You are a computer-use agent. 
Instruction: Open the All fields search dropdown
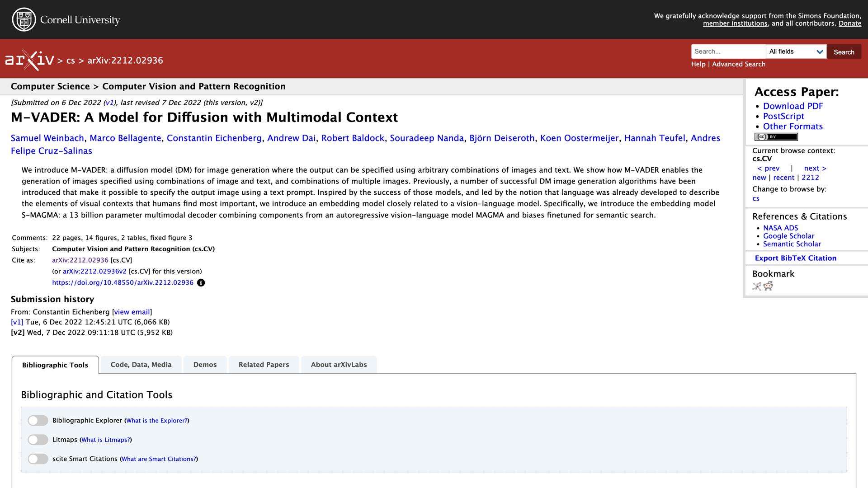pyautogui.click(x=796, y=52)
